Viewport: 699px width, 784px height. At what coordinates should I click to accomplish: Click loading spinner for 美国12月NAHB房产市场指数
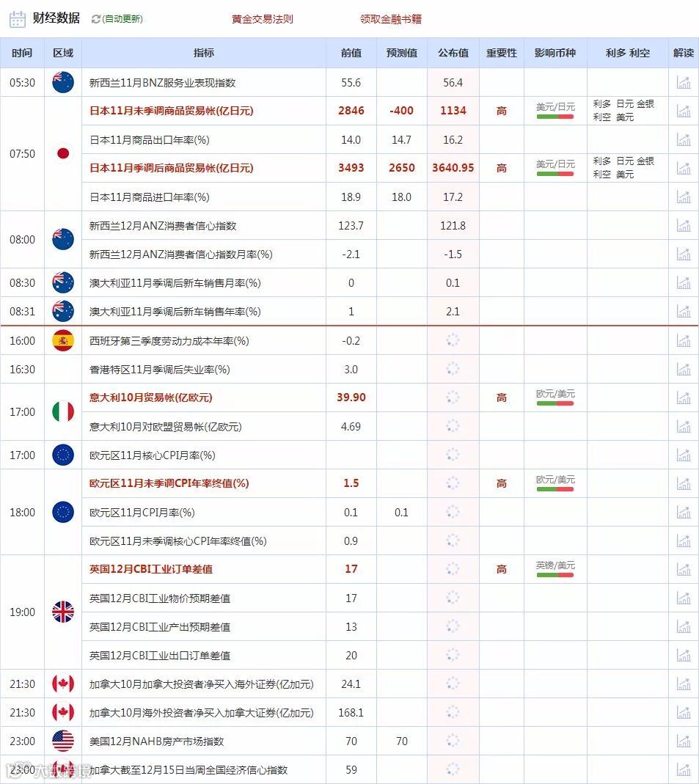[x=453, y=741]
